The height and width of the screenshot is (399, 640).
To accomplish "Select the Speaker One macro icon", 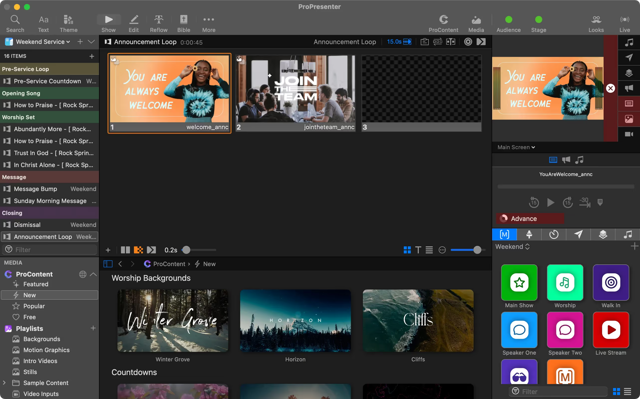I will coord(519,330).
